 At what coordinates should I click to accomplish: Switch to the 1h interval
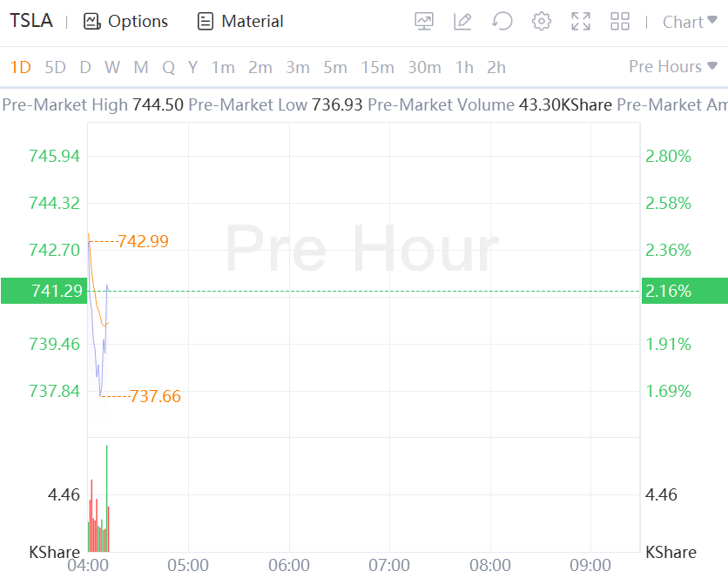464,67
